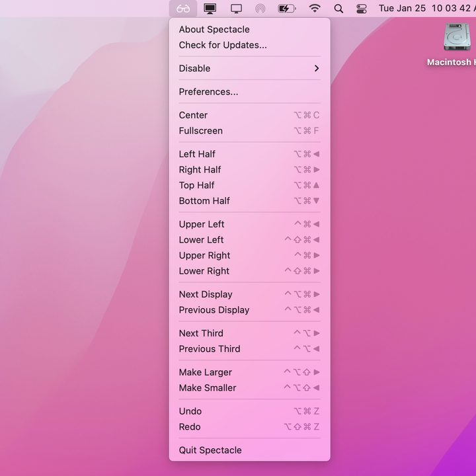
Task: Open the Macintosh HD drive icon
Action: coord(457,37)
